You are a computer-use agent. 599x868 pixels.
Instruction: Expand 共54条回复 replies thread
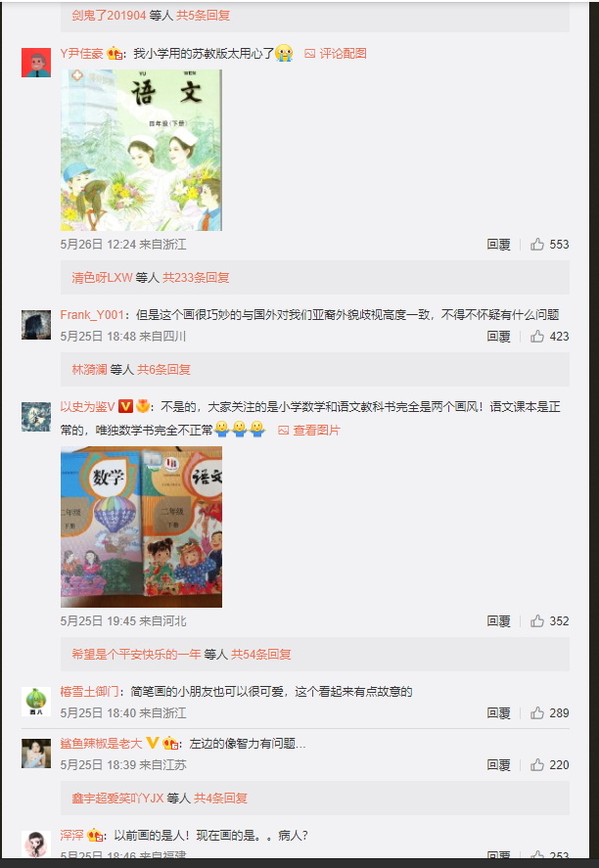coord(260,655)
